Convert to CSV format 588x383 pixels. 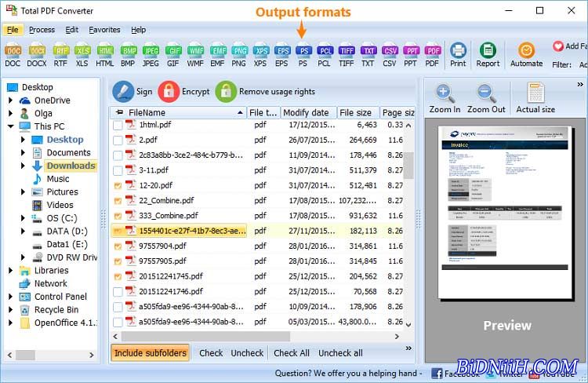pos(389,55)
